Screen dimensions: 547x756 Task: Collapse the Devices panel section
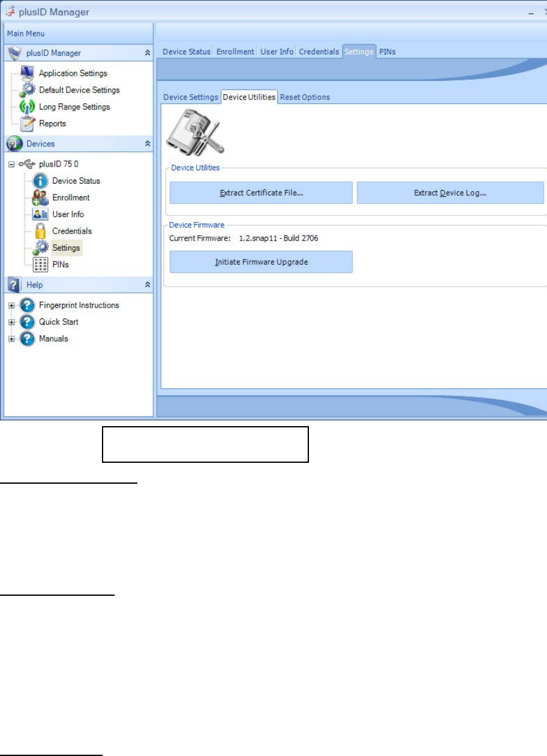tap(148, 143)
